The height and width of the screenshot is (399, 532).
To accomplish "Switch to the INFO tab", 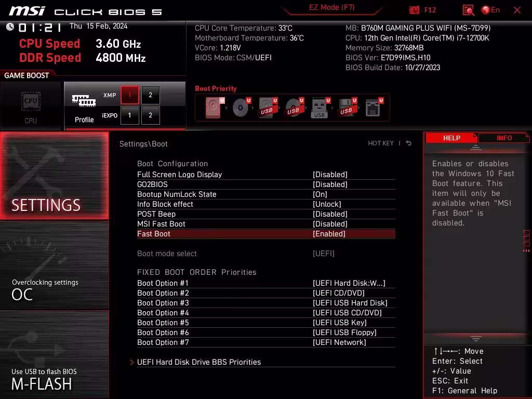I will click(x=504, y=138).
